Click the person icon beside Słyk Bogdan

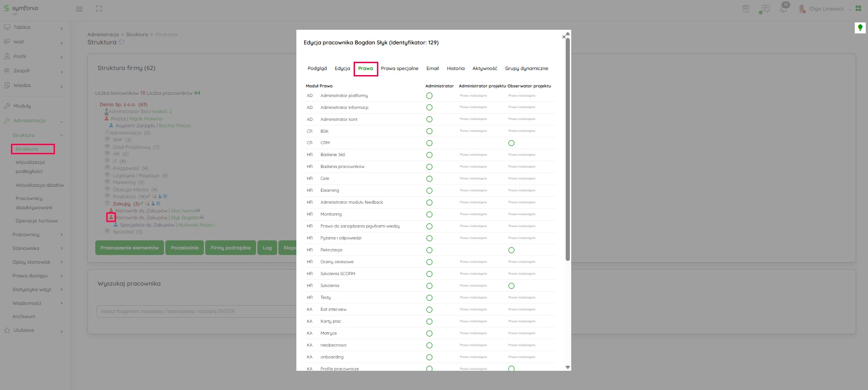(x=111, y=217)
